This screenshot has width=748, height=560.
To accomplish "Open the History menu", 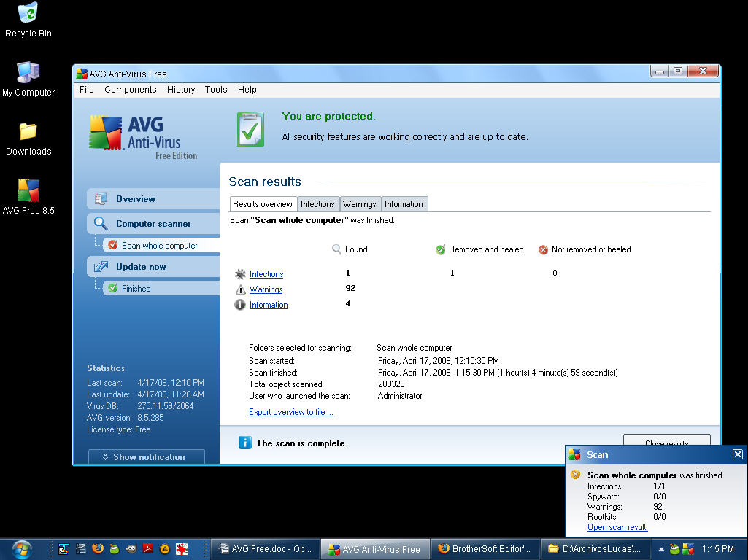I will tap(181, 90).
